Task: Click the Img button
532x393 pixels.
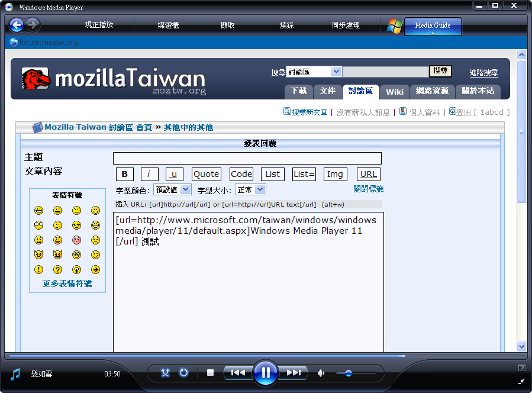Action: (335, 174)
